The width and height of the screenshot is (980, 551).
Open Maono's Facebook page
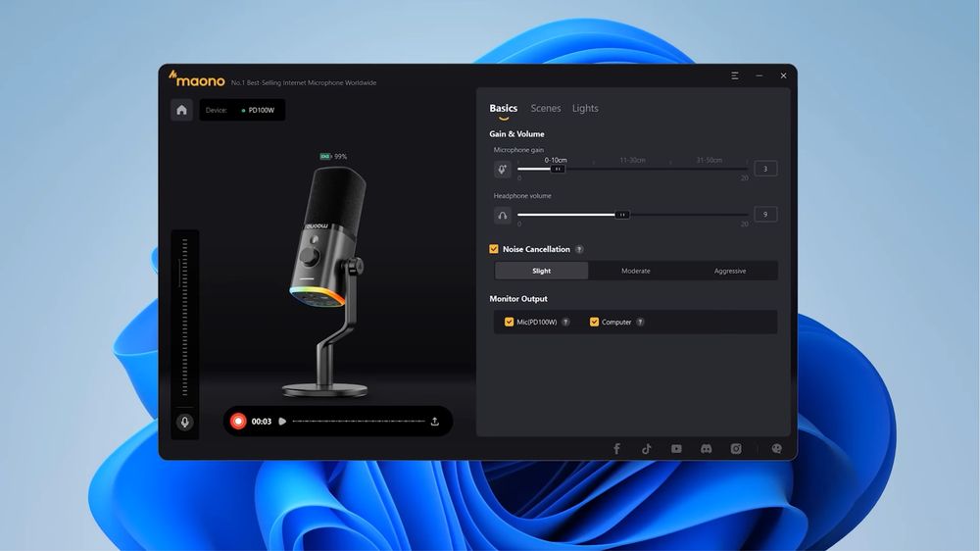point(616,448)
